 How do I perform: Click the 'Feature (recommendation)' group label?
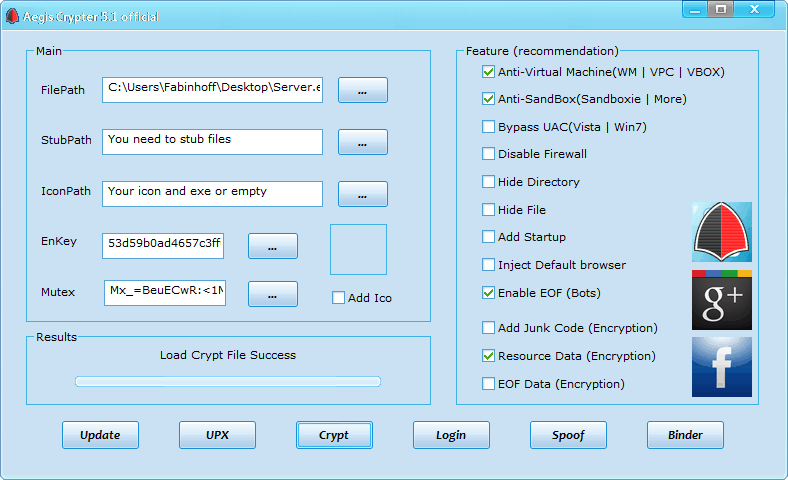[542, 51]
